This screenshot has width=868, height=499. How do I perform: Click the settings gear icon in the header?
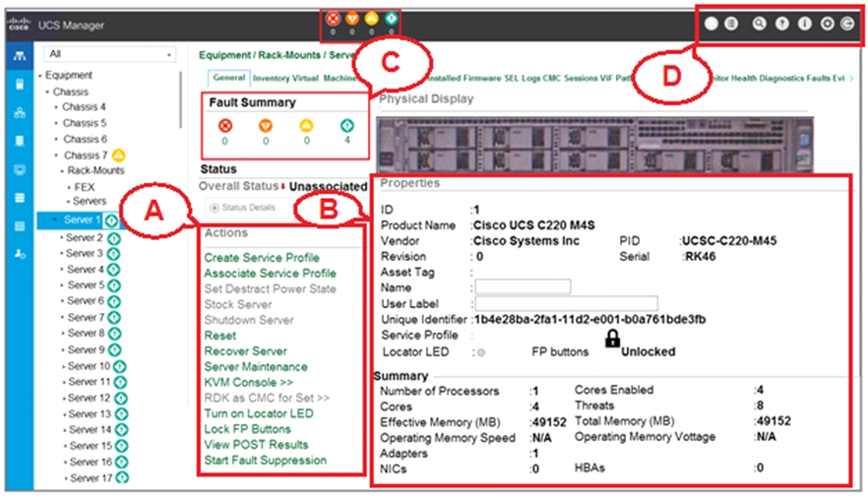tap(826, 25)
